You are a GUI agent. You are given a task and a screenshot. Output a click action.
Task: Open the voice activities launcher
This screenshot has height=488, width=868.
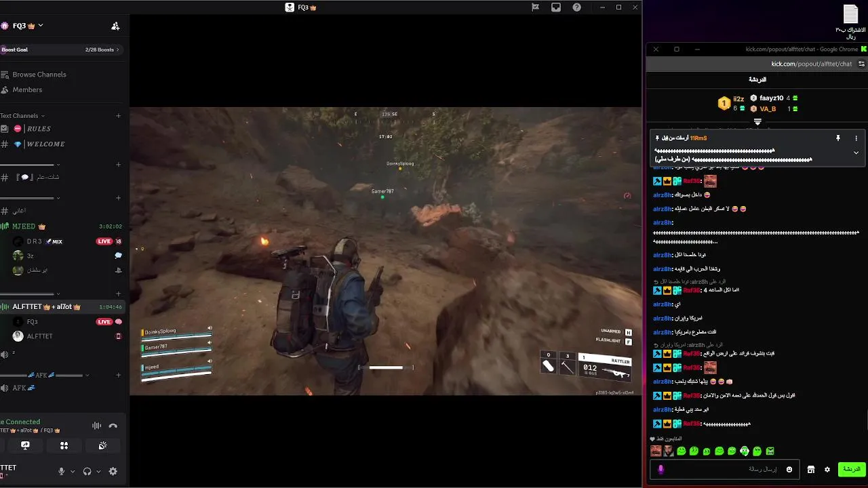(x=64, y=445)
